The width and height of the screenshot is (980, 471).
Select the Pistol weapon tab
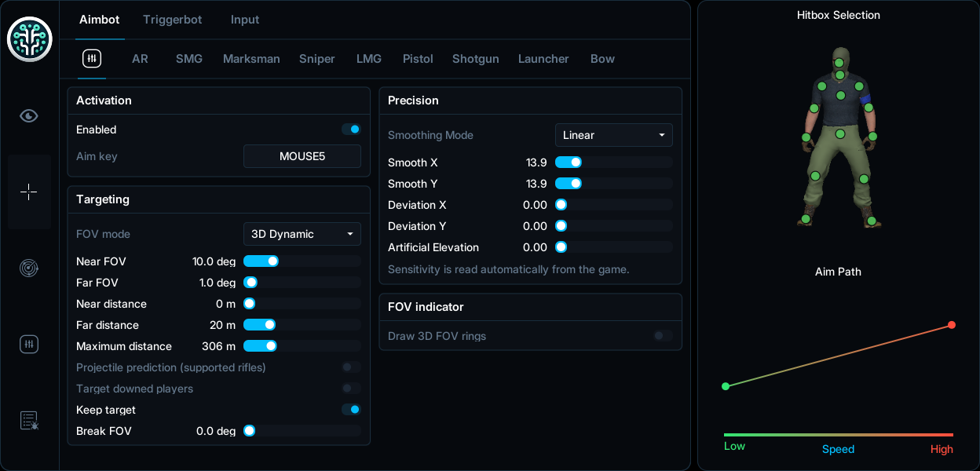[x=418, y=59]
